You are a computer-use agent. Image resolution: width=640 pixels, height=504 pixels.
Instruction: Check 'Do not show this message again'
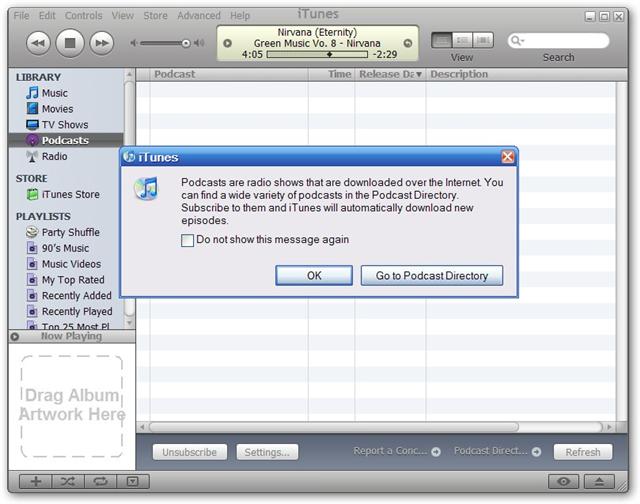coord(187,240)
